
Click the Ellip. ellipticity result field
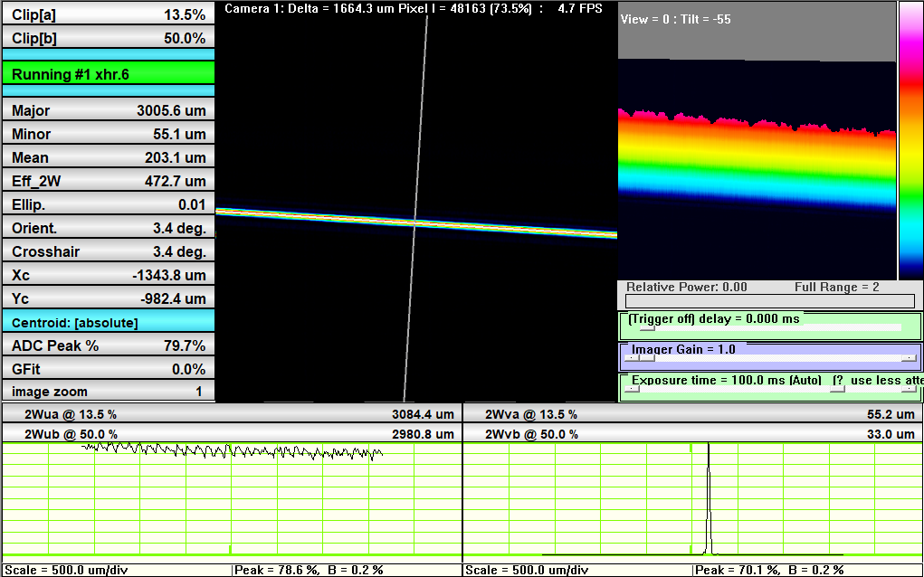(108, 204)
